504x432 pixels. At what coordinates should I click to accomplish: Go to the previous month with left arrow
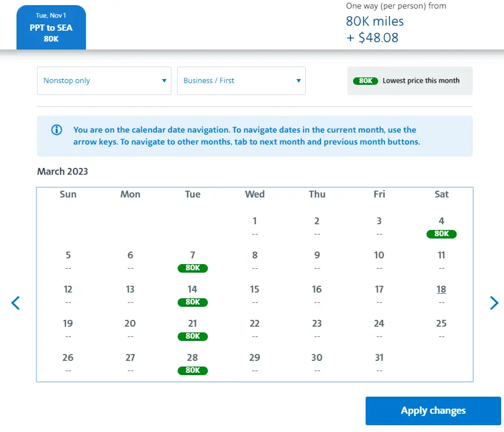coord(15,303)
